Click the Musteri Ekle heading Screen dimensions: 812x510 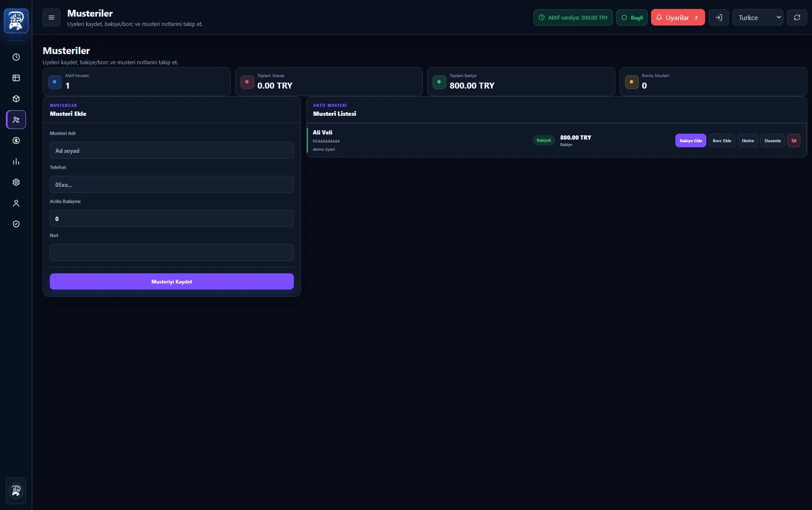(68, 114)
